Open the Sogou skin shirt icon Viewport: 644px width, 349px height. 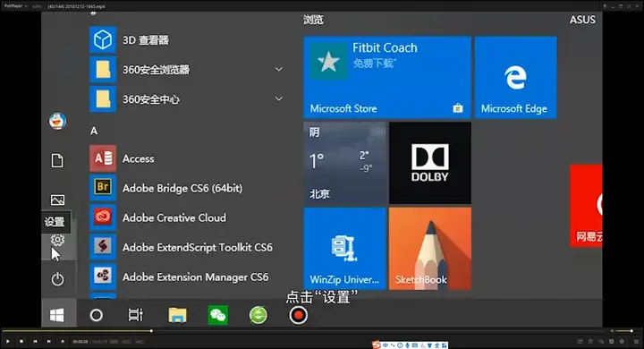(x=429, y=345)
